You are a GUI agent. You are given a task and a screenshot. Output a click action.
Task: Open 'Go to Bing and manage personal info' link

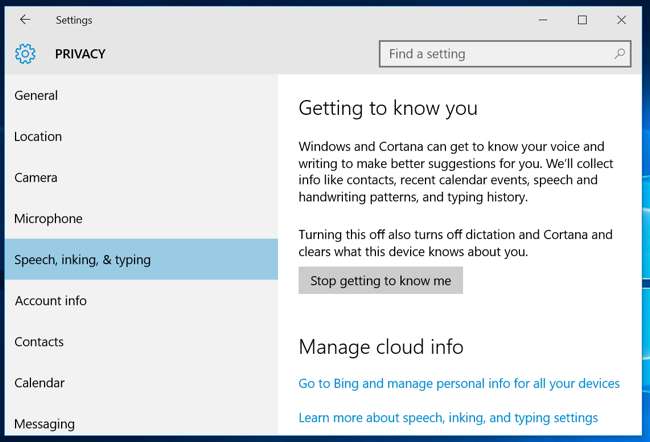point(459,384)
